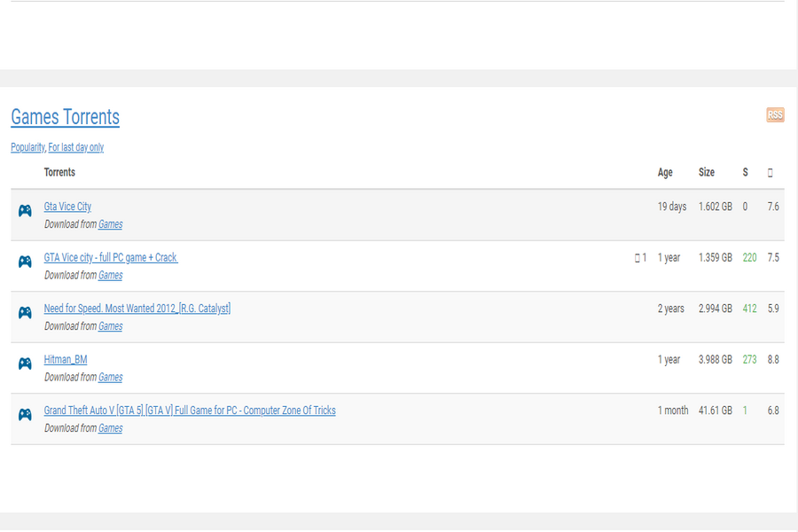Click Games category link under Hitman_BM

point(111,377)
